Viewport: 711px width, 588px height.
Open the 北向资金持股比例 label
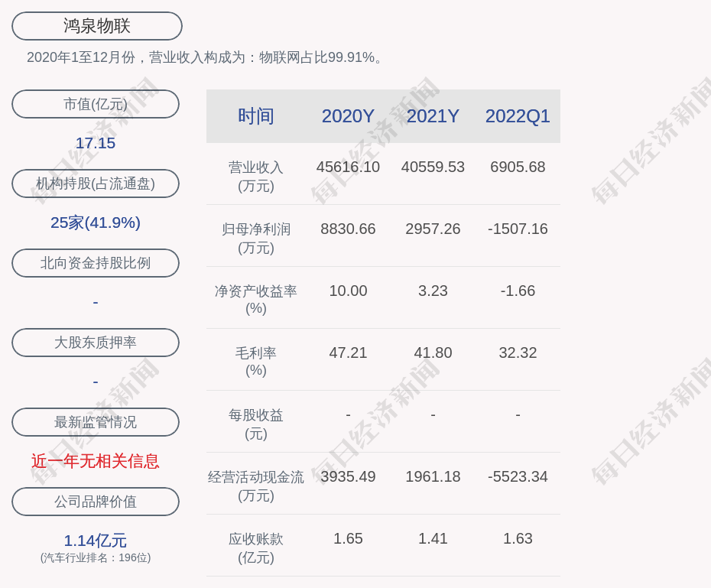pos(96,263)
